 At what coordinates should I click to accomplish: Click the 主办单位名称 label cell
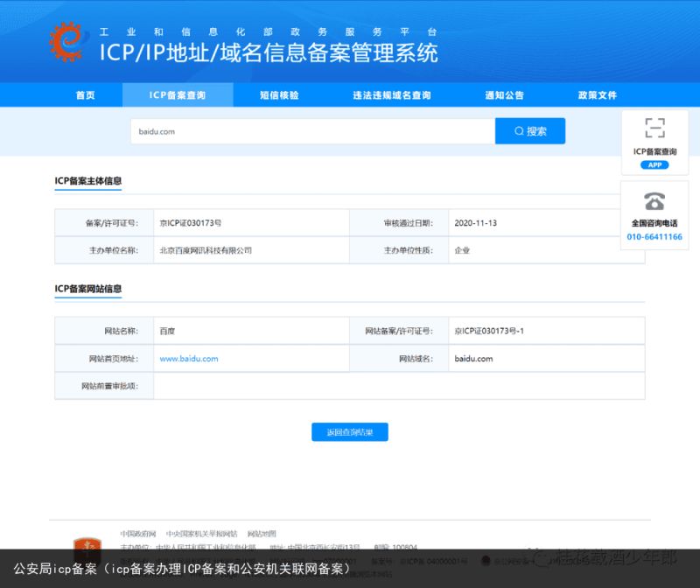coord(104,250)
